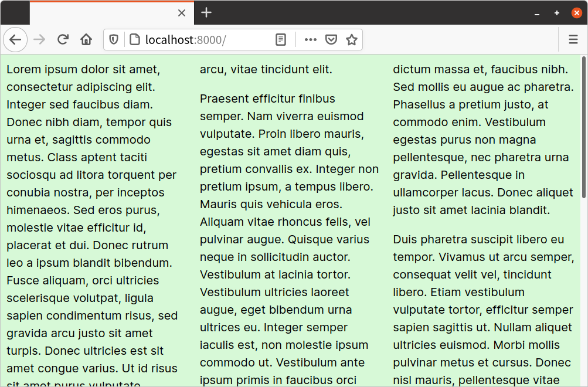Close the current tab with its X
The image size is (588, 387).
coord(181,12)
